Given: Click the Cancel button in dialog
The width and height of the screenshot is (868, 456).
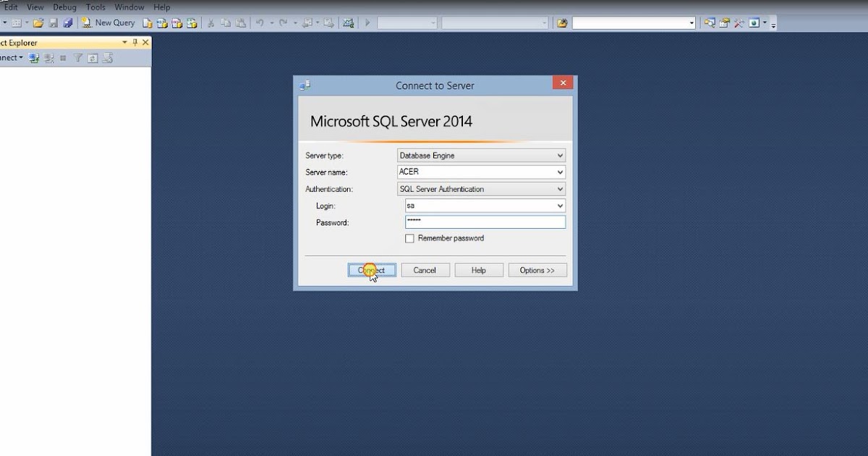Looking at the screenshot, I should pos(425,270).
